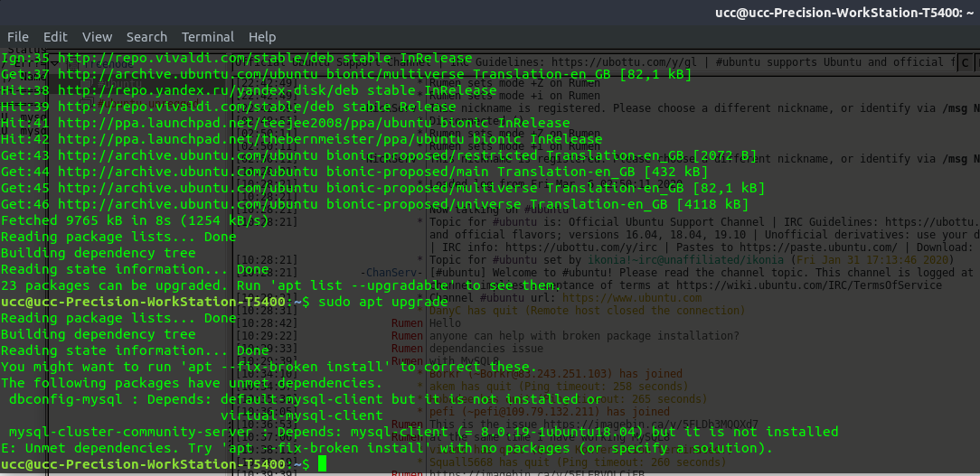
Task: Open the Search menu in terminal
Action: (x=146, y=37)
